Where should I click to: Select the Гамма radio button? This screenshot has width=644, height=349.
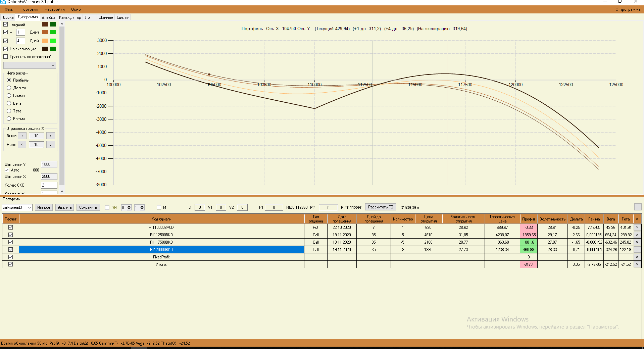pyautogui.click(x=9, y=96)
